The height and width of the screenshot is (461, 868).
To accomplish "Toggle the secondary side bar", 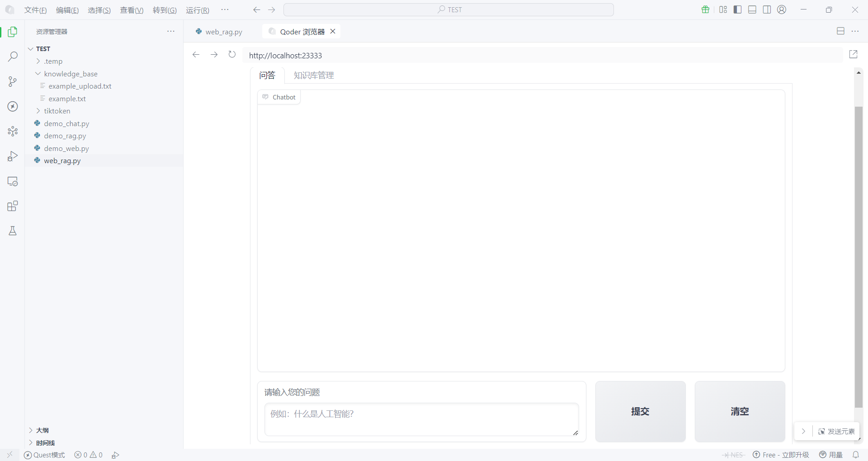I will 767,9.
